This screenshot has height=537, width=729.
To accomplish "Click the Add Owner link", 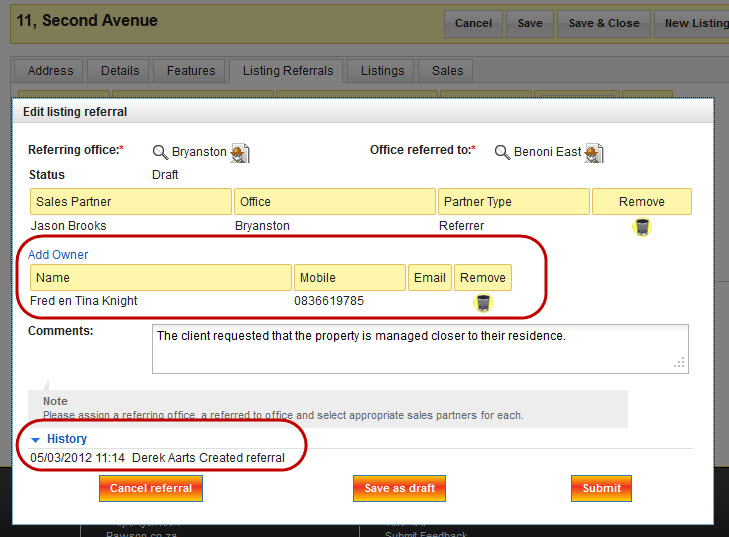I will [58, 255].
